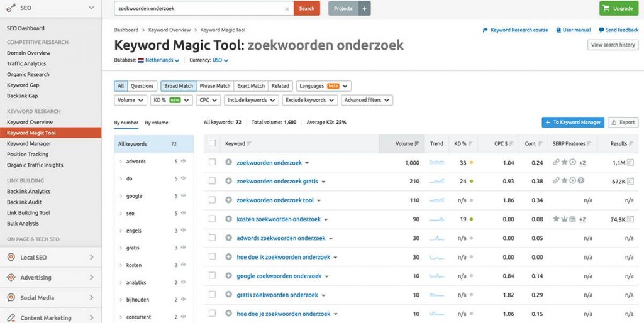Open the Exclude keywords dropdown

310,100
